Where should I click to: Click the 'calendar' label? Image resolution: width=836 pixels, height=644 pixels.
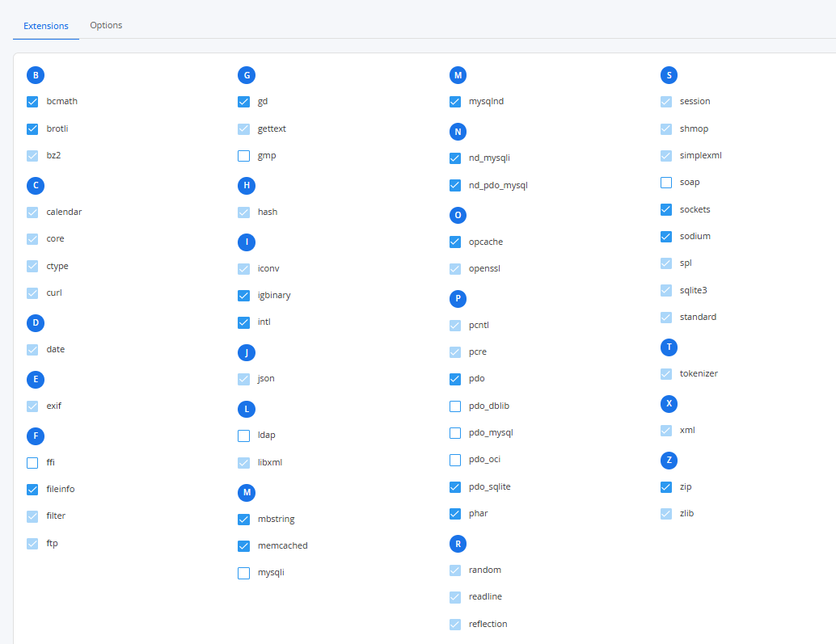tap(64, 212)
